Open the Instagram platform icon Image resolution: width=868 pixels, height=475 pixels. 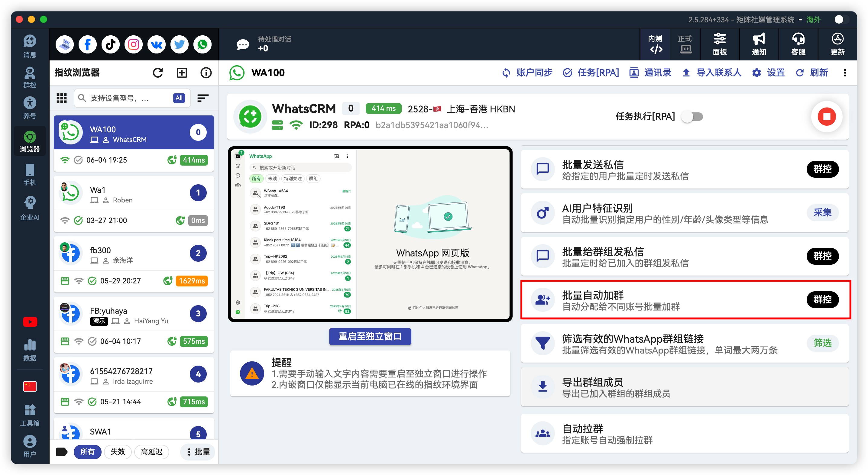point(134,44)
